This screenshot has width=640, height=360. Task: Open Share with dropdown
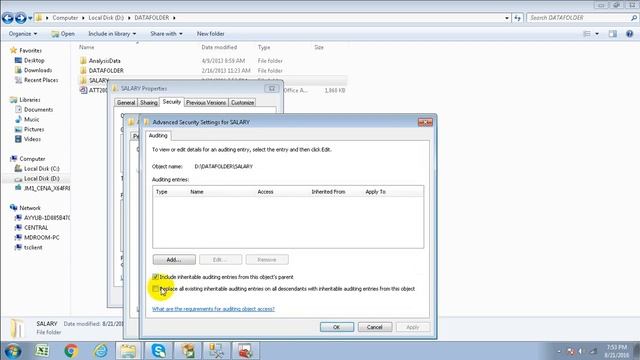tap(166, 34)
